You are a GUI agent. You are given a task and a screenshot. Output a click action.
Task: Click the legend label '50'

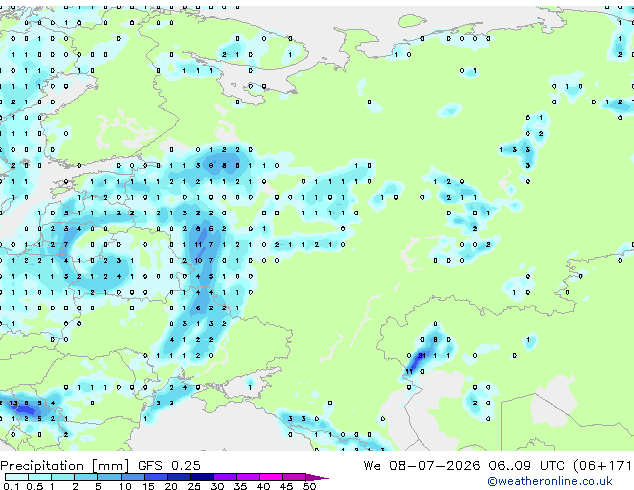click(x=309, y=486)
